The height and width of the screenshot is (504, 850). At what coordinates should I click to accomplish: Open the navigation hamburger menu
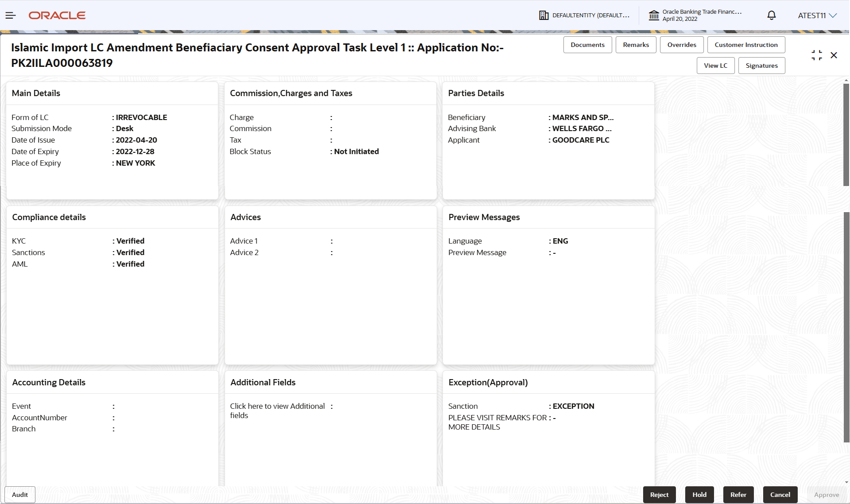(x=10, y=15)
